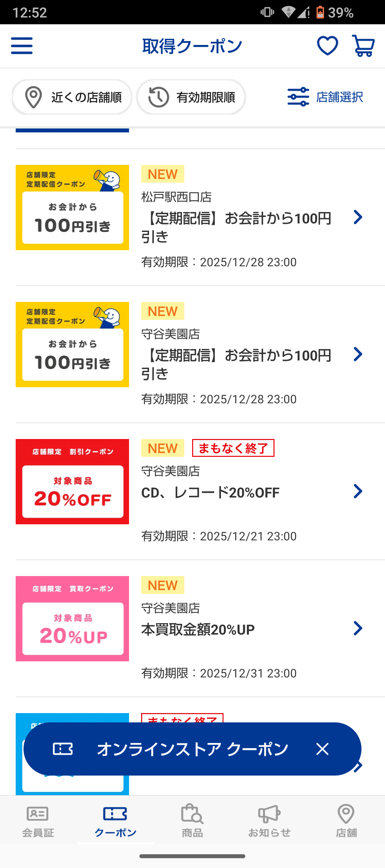Open the hamburger menu
The image size is (385, 868).
point(22,46)
